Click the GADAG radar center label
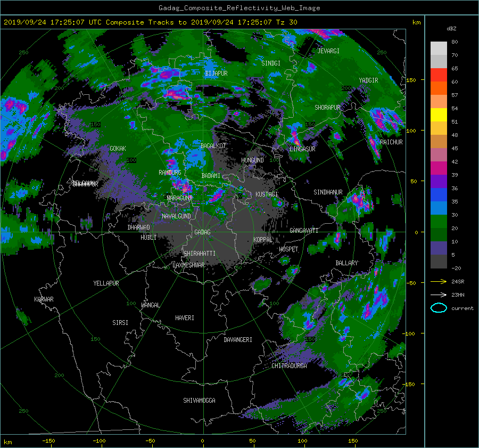Screen dimensions: 479x448 (202, 232)
